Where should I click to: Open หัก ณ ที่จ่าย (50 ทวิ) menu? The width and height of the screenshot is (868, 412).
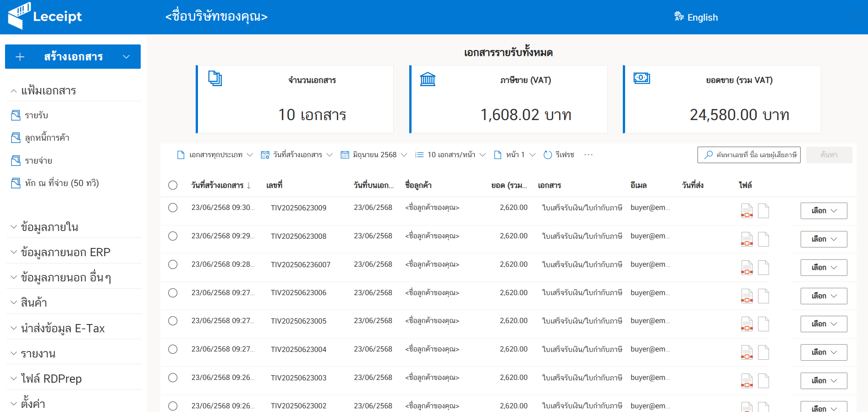click(61, 183)
